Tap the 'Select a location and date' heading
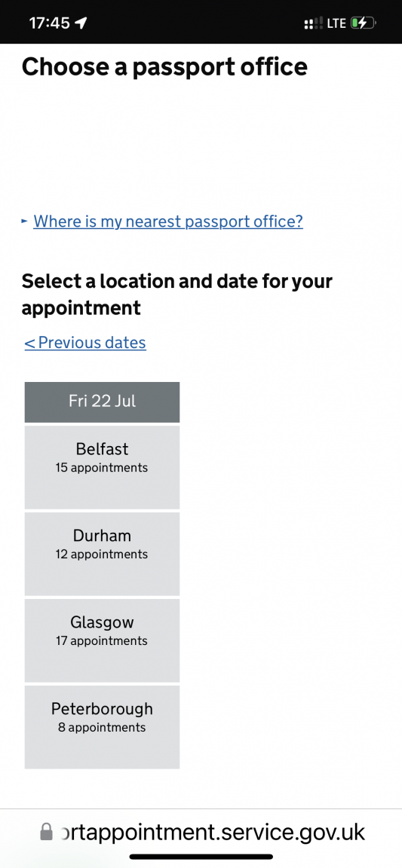The image size is (402, 868). coord(177,294)
